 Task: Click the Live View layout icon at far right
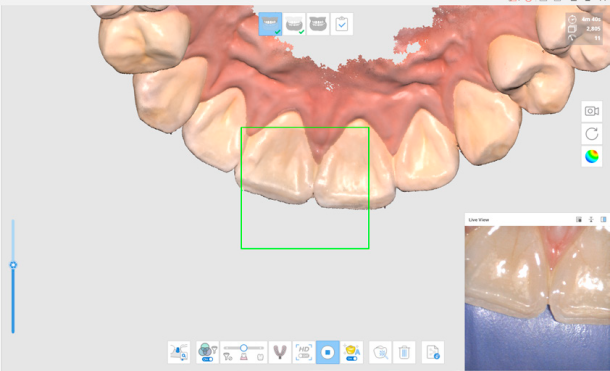(x=603, y=220)
